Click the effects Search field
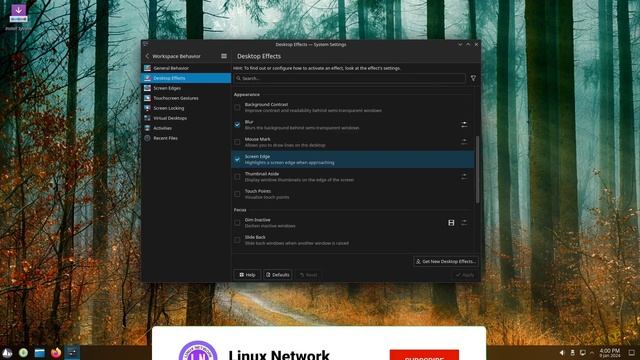Screen dimensions: 640x360 coord(349,78)
